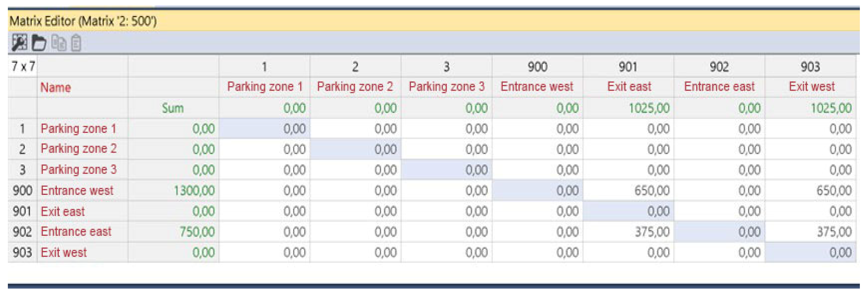
Task: Select column header 903 Exit west
Action: point(810,67)
